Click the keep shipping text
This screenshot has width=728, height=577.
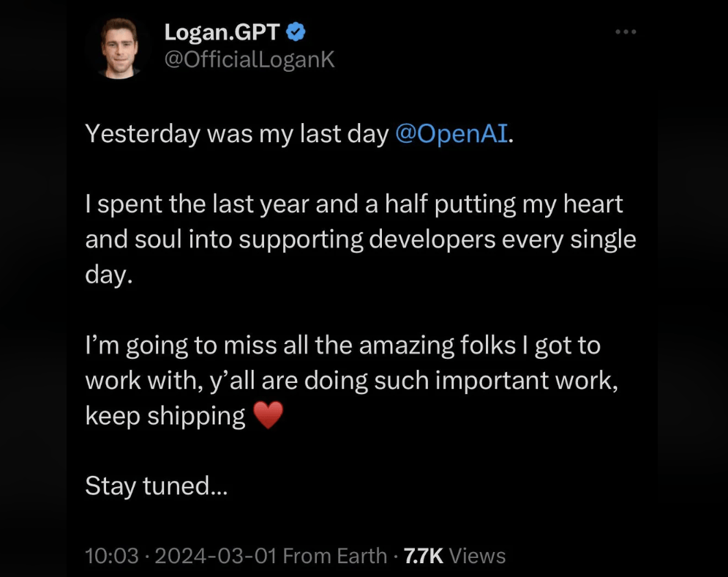click(x=165, y=416)
